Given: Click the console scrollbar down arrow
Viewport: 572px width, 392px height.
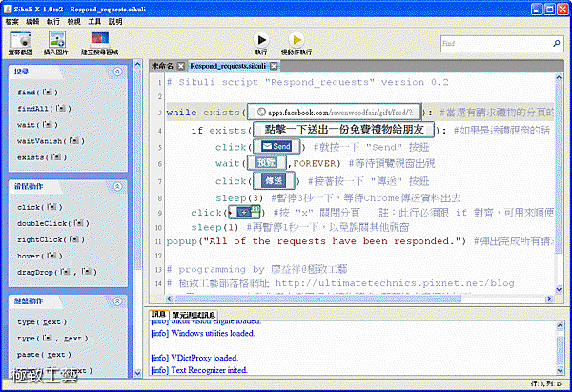Looking at the screenshot, I should pos(560,371).
